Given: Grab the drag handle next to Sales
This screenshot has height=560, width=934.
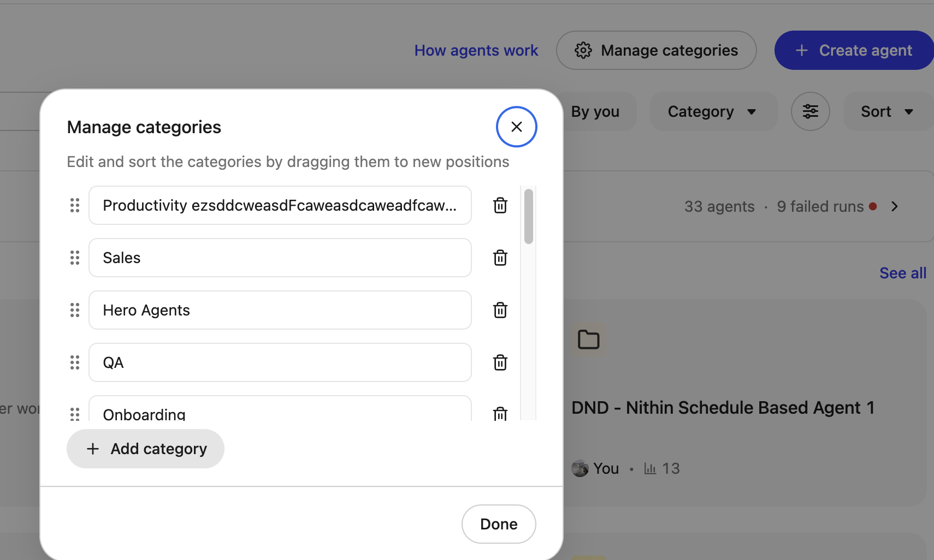Looking at the screenshot, I should pos(75,258).
